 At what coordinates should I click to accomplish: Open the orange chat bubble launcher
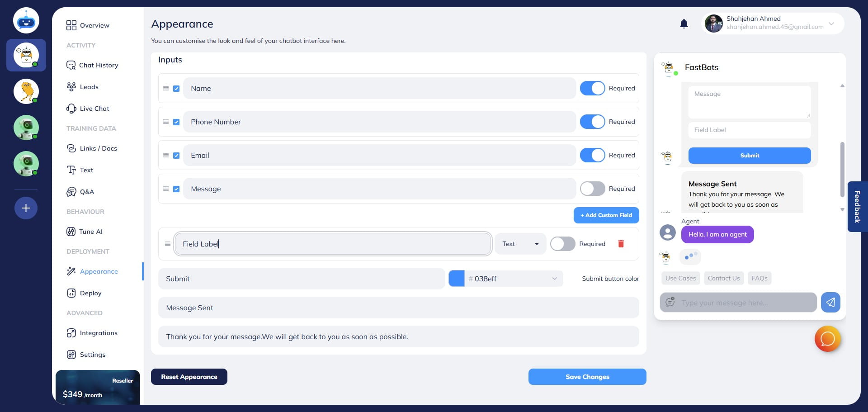coord(827,339)
